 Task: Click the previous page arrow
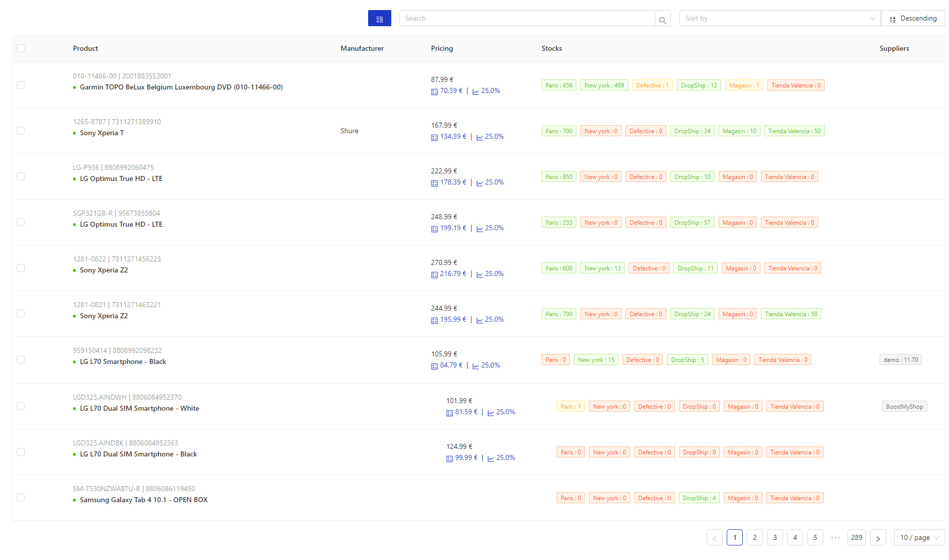coord(715,537)
